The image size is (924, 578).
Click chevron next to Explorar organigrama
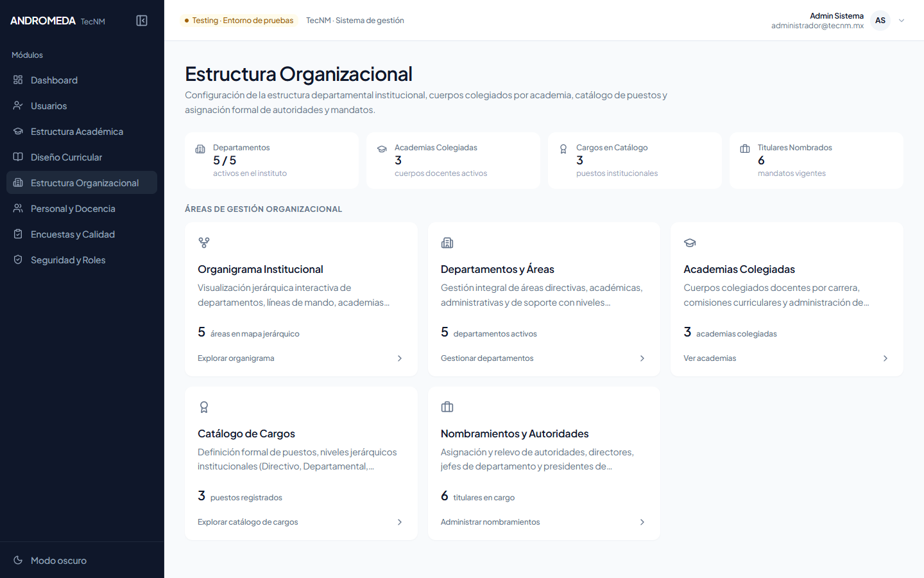(400, 358)
